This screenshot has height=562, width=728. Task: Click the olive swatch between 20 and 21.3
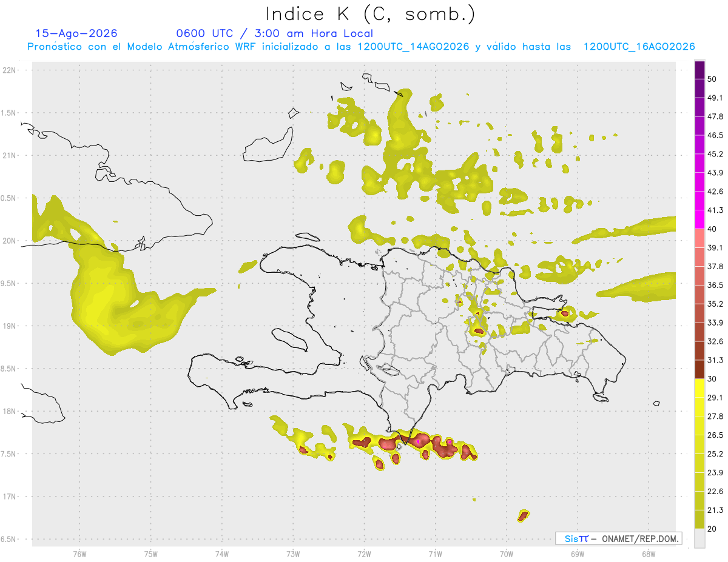tap(699, 518)
